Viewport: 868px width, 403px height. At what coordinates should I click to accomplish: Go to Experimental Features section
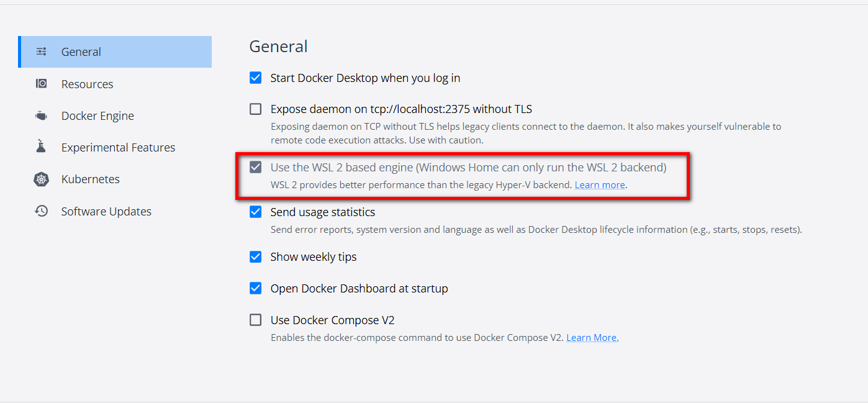tap(118, 147)
